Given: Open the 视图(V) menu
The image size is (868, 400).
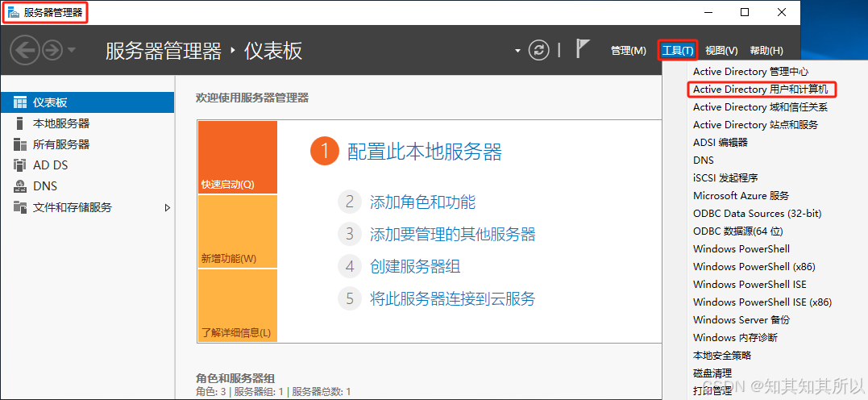Looking at the screenshot, I should tap(721, 51).
